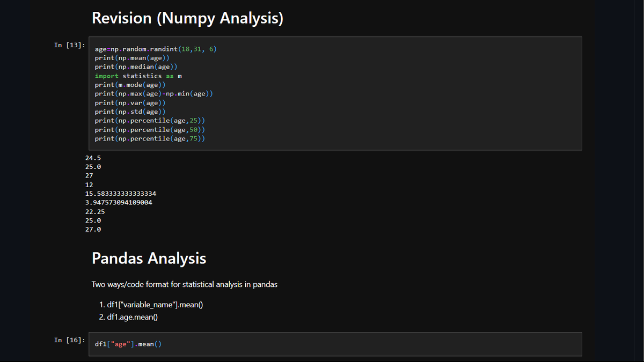Image resolution: width=644 pixels, height=362 pixels.
Task: Click the print(m.mode(age)) code line
Action: [131, 85]
